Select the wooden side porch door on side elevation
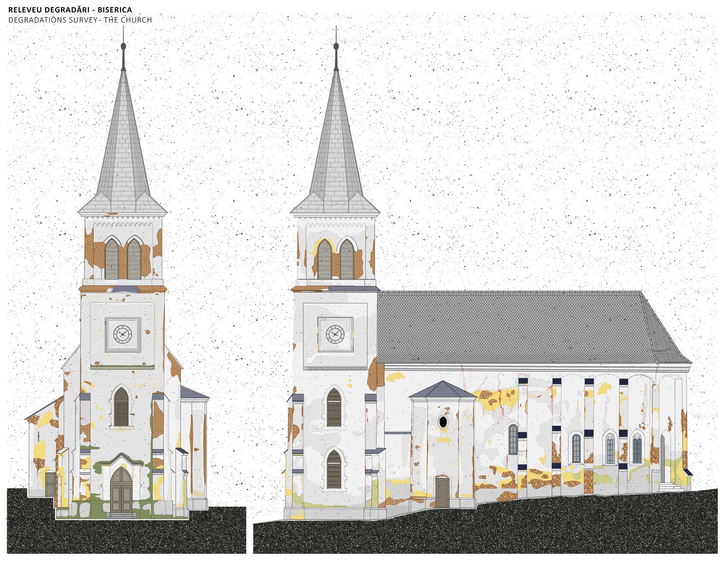Image resolution: width=728 pixels, height=572 pixels. [442, 492]
